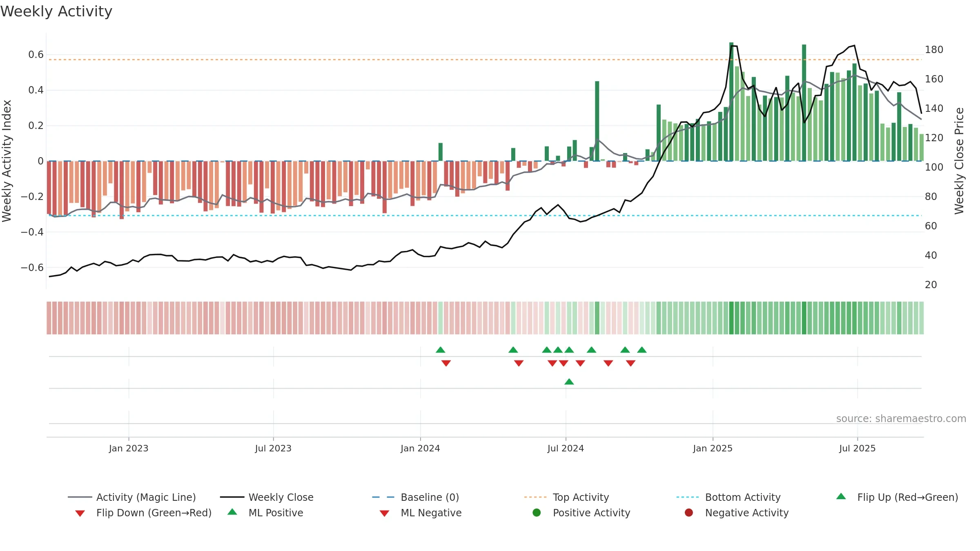The width and height of the screenshot is (980, 551).
Task: Click the first red heatmap cell on the strip
Action: pos(49,318)
